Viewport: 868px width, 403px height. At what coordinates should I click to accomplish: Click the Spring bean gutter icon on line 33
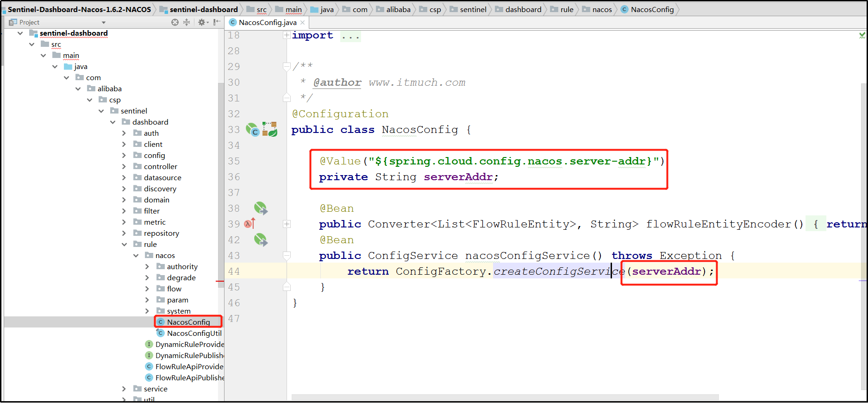(252, 130)
